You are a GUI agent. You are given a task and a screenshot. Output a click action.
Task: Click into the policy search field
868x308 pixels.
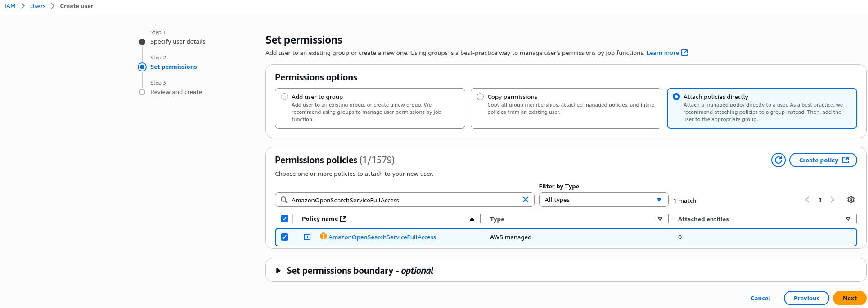pyautogui.click(x=405, y=200)
